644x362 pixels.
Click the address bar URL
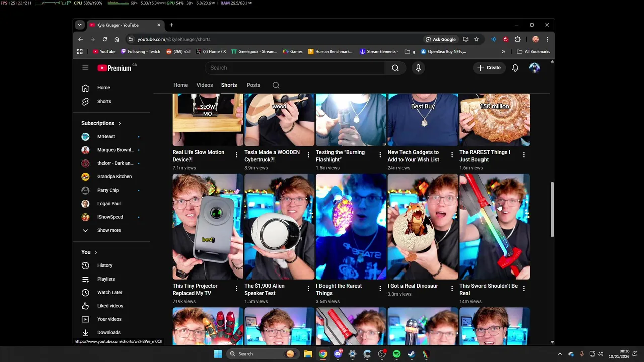174,39
